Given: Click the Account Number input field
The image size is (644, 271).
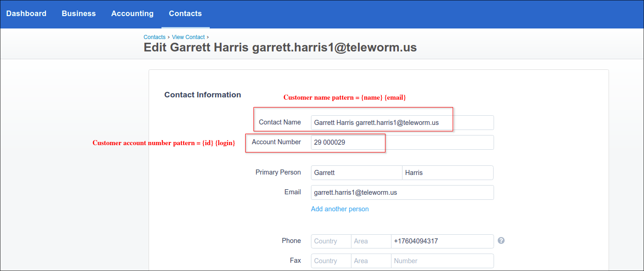Looking at the screenshot, I should click(x=402, y=142).
